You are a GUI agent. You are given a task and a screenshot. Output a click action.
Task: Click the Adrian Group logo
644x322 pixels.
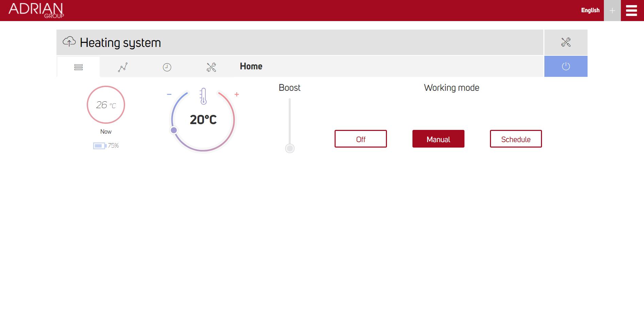[x=36, y=10]
